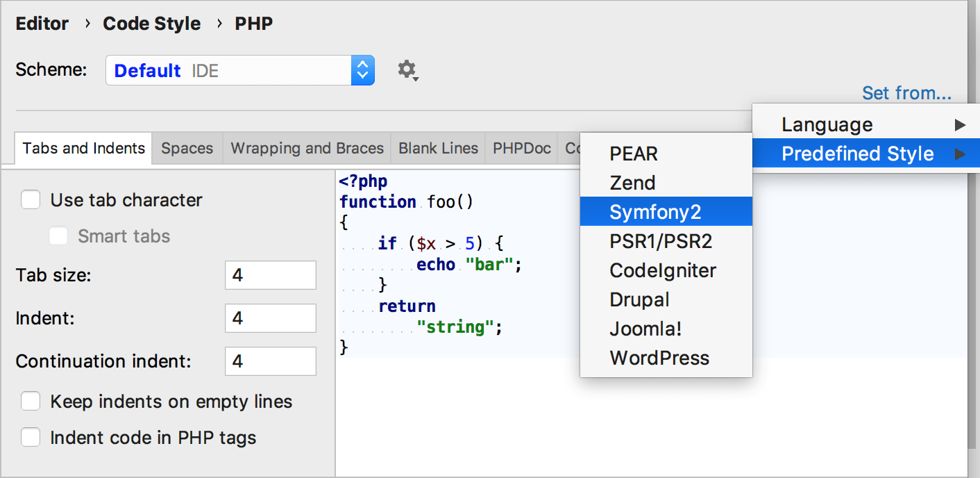Image resolution: width=980 pixels, height=478 pixels.
Task: Click the Set from... link
Action: [907, 92]
